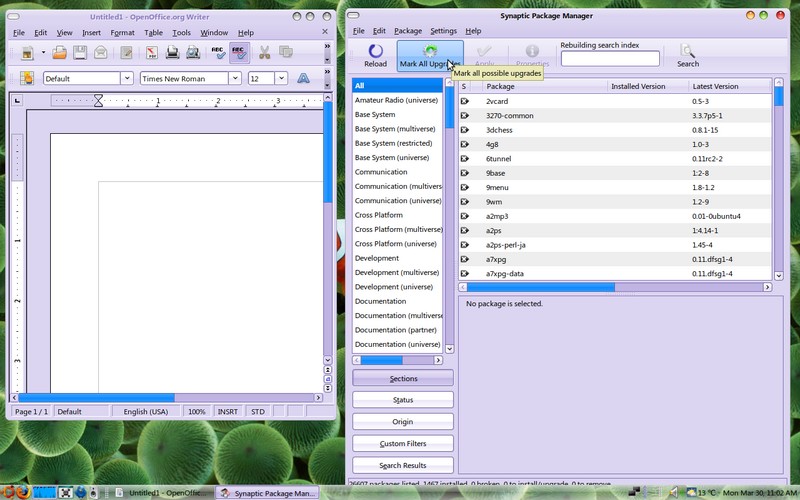The image size is (800, 500).
Task: Open the Settings menu in Synaptic
Action: click(443, 31)
